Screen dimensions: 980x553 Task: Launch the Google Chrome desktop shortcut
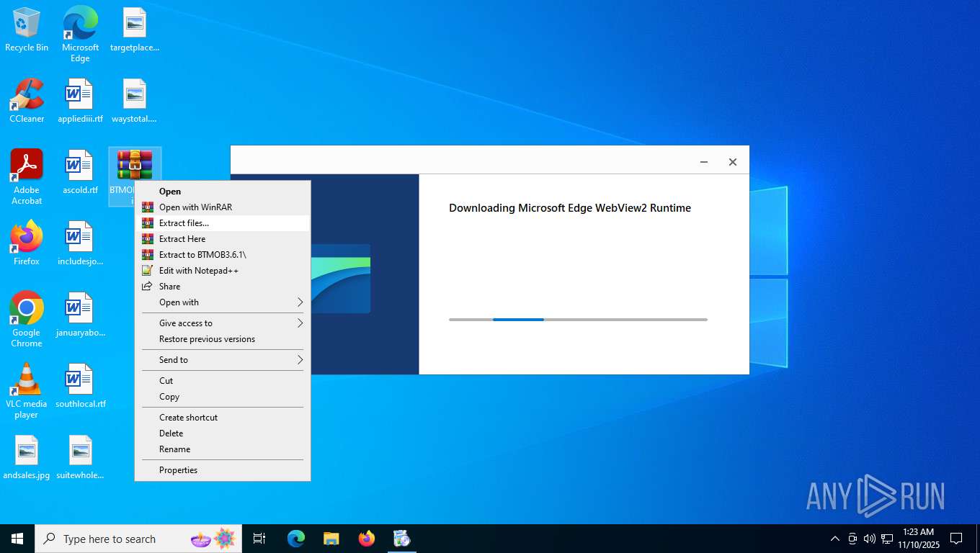[x=27, y=320]
